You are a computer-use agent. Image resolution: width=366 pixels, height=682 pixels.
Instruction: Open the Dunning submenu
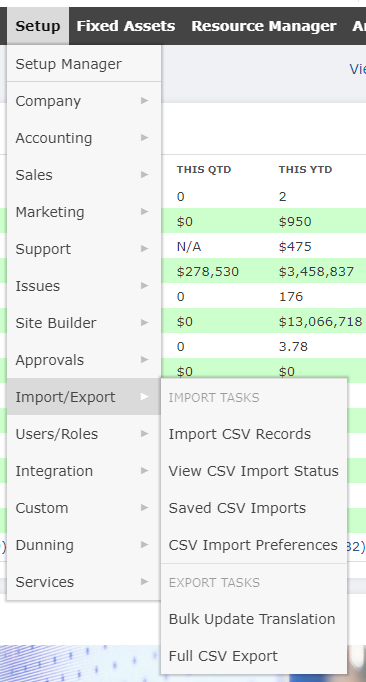84,545
